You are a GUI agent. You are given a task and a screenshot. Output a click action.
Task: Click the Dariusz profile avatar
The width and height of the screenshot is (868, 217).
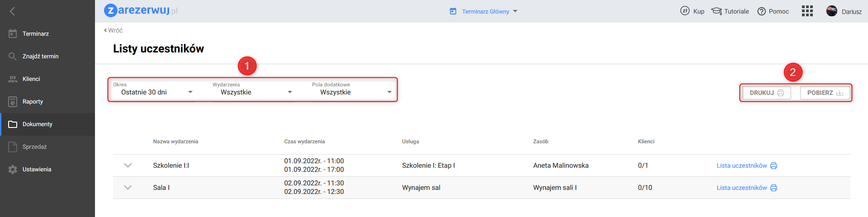point(831,11)
